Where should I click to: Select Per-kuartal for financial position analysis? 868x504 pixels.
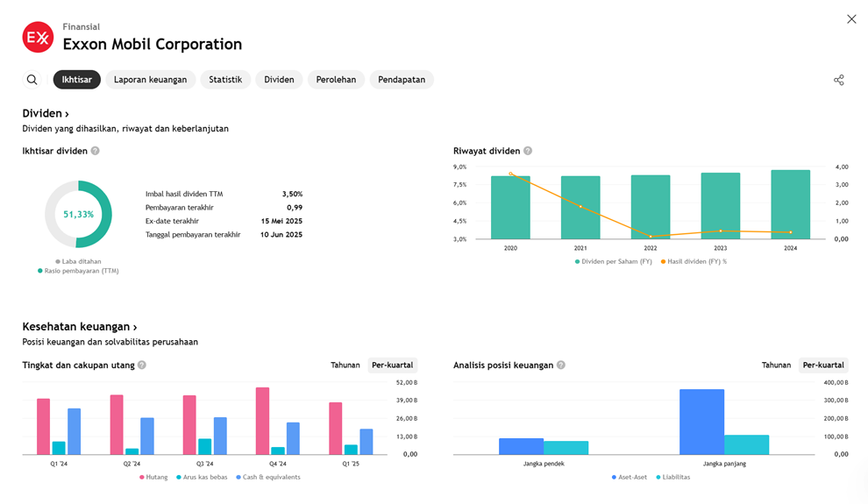(823, 366)
